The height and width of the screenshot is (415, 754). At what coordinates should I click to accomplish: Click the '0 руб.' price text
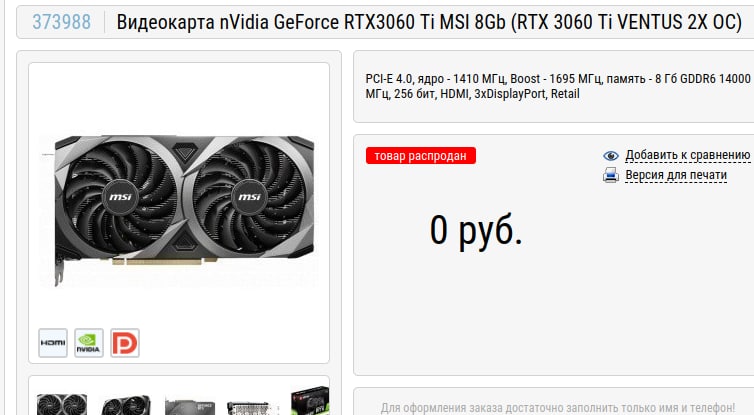click(476, 231)
